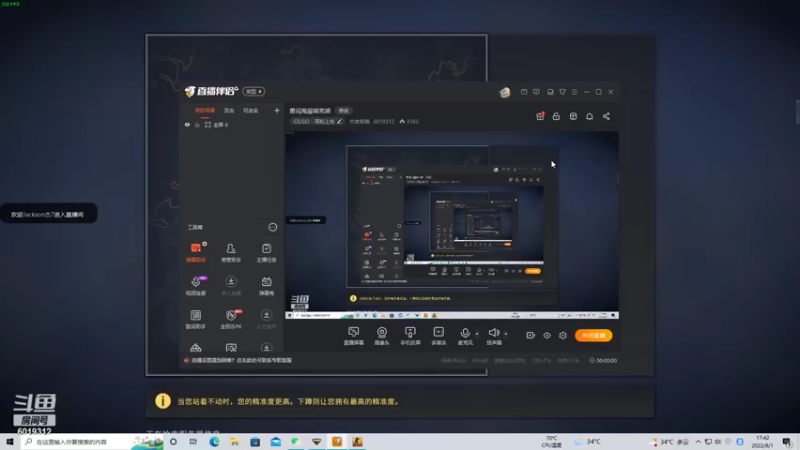The height and width of the screenshot is (450, 800).
Task: Start recording with the camcorder icon
Action: (x=531, y=335)
